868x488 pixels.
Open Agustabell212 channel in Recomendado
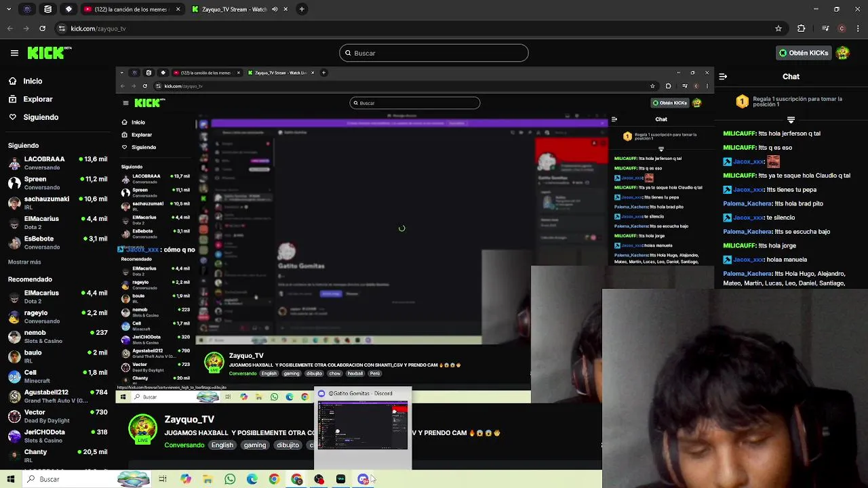pos(57,396)
